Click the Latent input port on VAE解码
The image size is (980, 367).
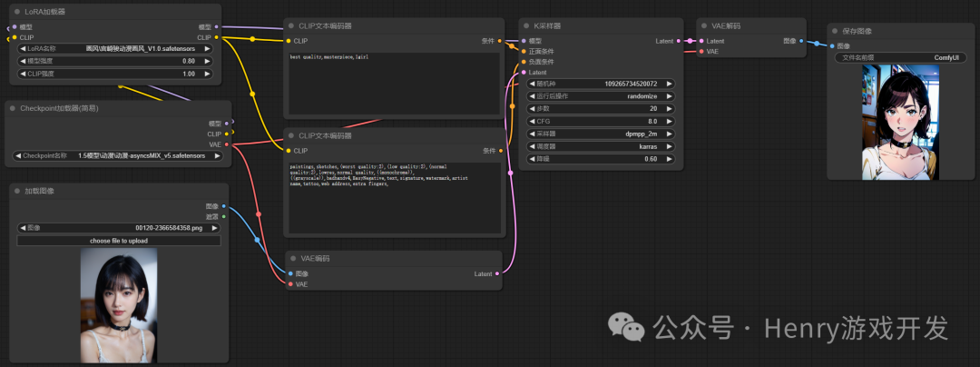(x=701, y=41)
